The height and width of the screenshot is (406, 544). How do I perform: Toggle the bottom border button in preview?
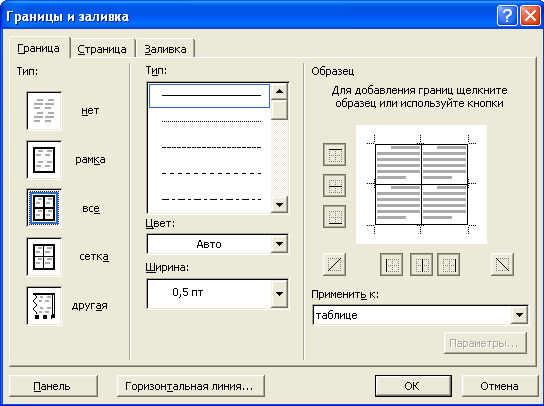(334, 217)
